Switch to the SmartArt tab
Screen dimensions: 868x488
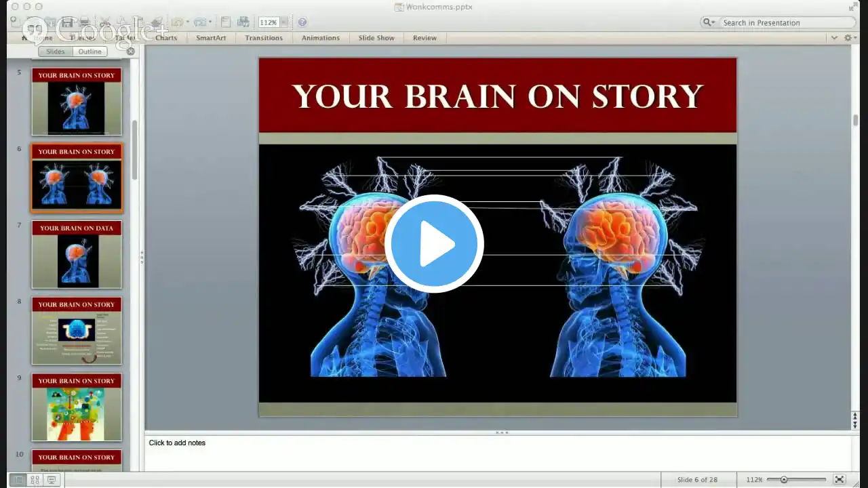211,38
